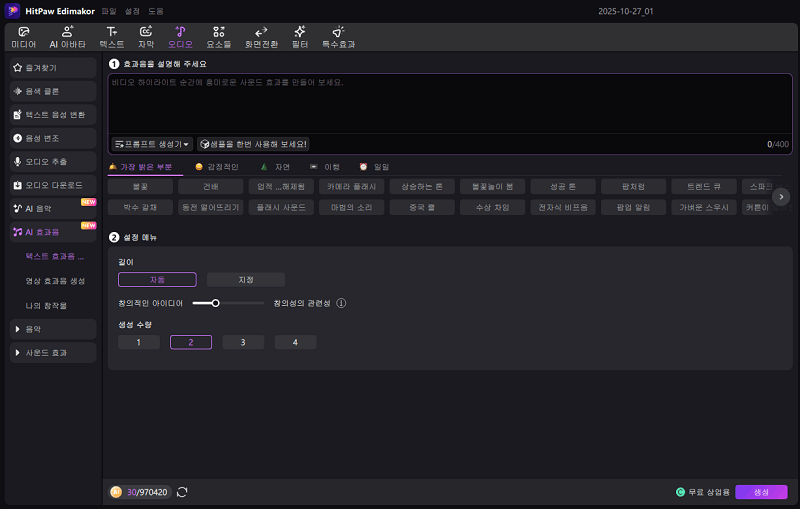
Task: Click the info icon beside 창의성의 관련성
Action: (341, 303)
